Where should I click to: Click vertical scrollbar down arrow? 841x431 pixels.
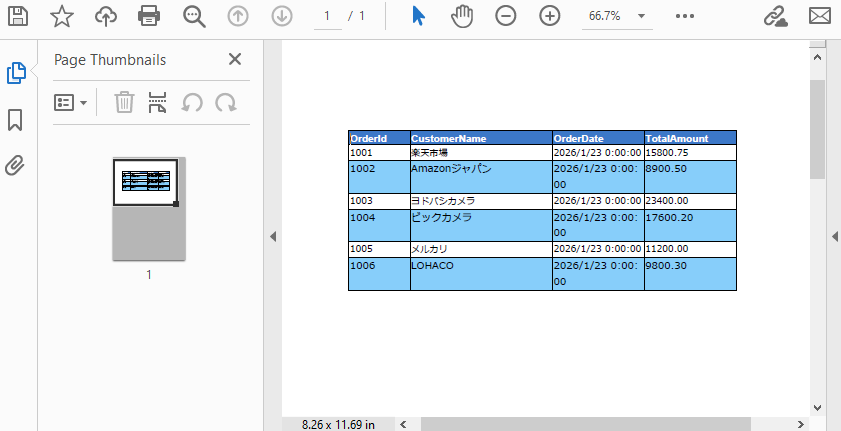[x=817, y=408]
